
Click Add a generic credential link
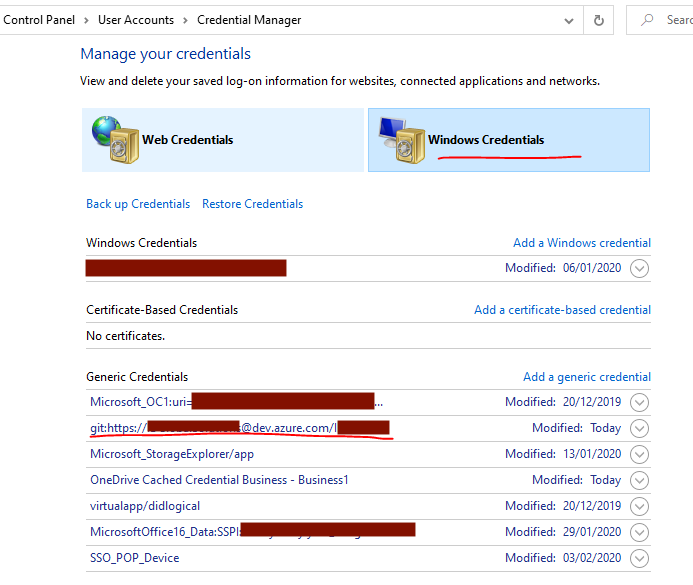pyautogui.click(x=587, y=376)
